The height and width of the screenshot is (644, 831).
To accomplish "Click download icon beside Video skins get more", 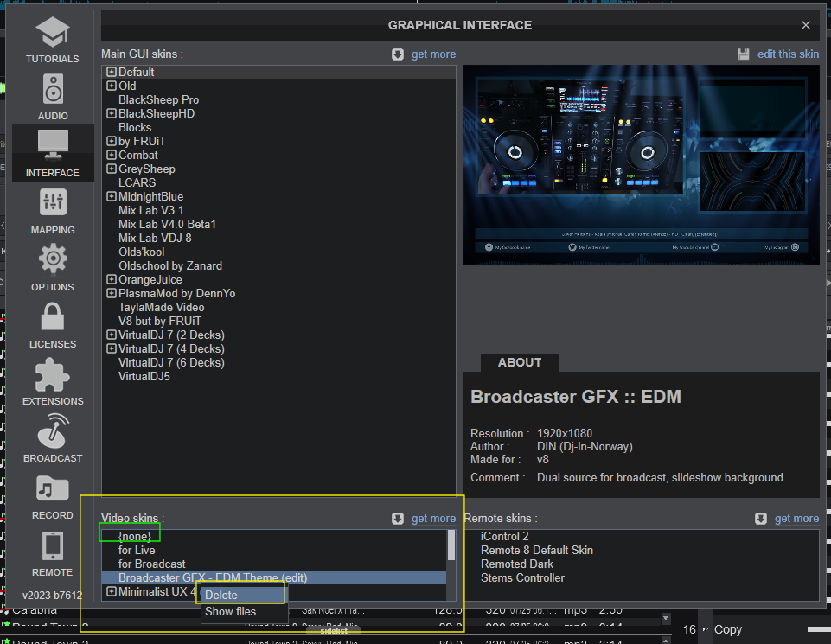I will (398, 519).
